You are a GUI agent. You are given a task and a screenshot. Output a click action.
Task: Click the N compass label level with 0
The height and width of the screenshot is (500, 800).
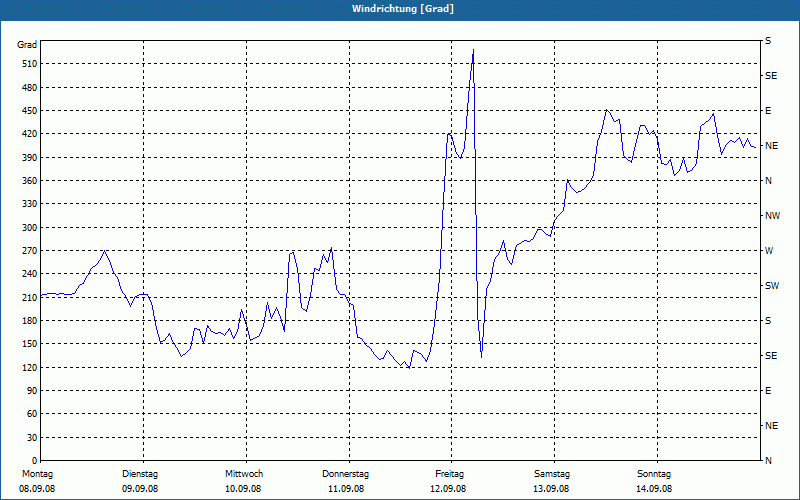(x=768, y=461)
